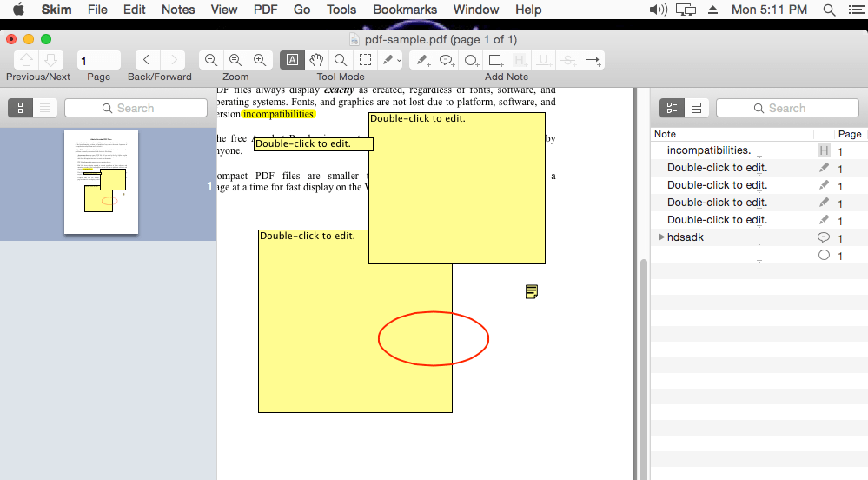Edit the Page number field
The height and width of the screenshot is (480, 868).
tap(98, 60)
